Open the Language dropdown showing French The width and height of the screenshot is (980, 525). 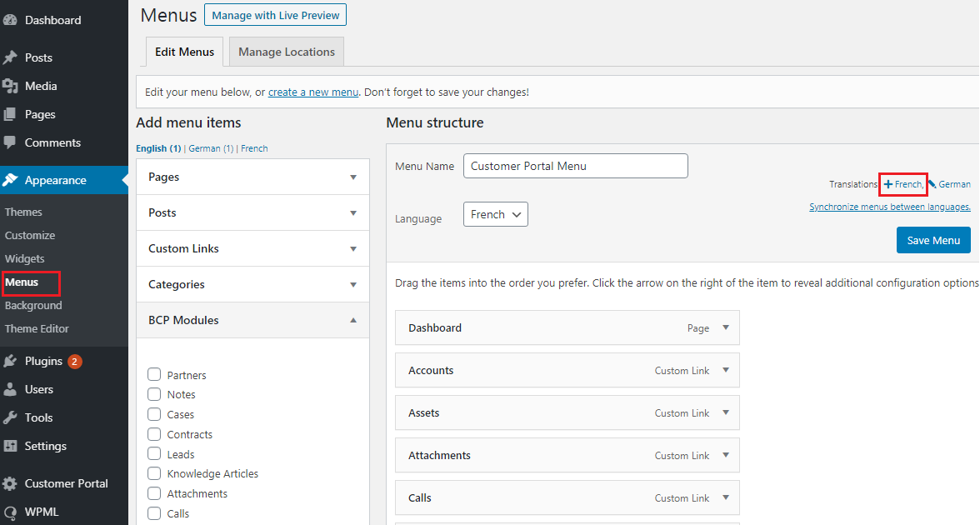(x=495, y=214)
